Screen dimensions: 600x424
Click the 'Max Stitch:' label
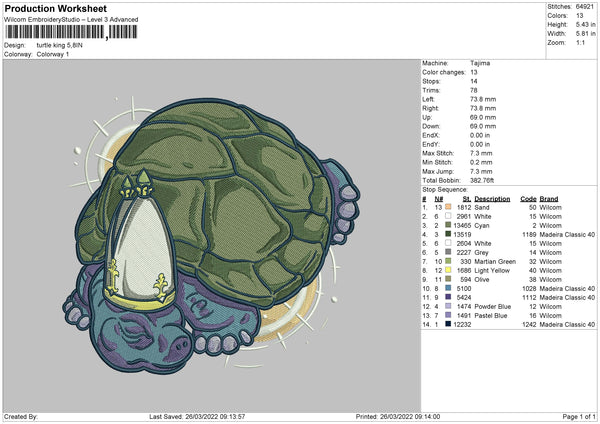coord(438,153)
